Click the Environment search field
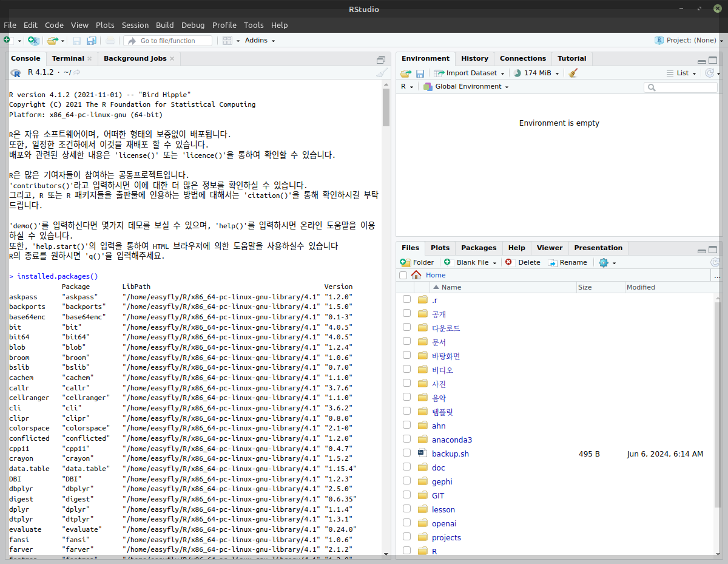This screenshot has width=728, height=564. pos(681,87)
